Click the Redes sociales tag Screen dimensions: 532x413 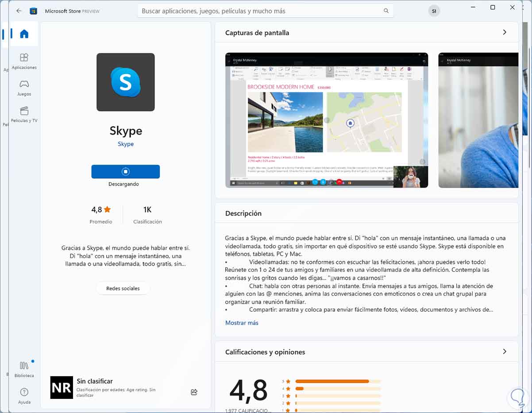point(123,288)
